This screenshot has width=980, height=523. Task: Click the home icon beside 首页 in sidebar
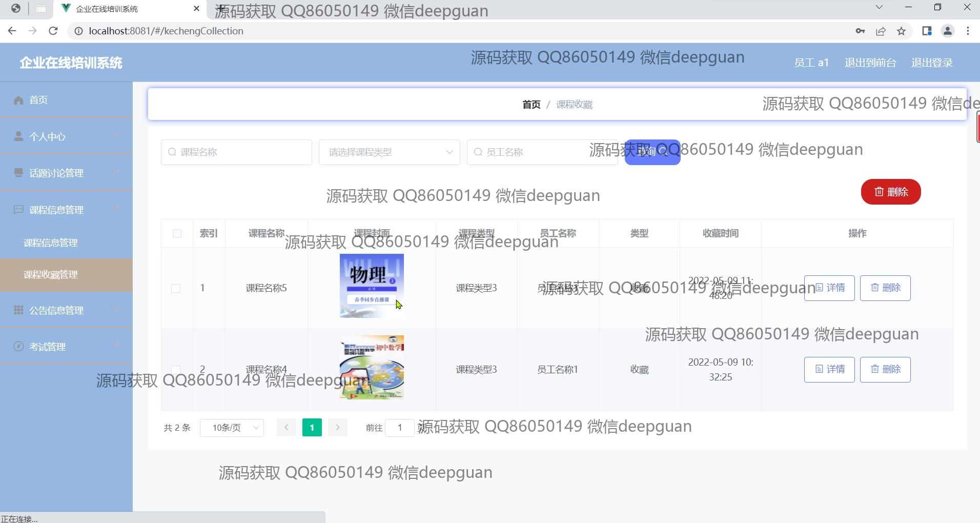[x=18, y=100]
